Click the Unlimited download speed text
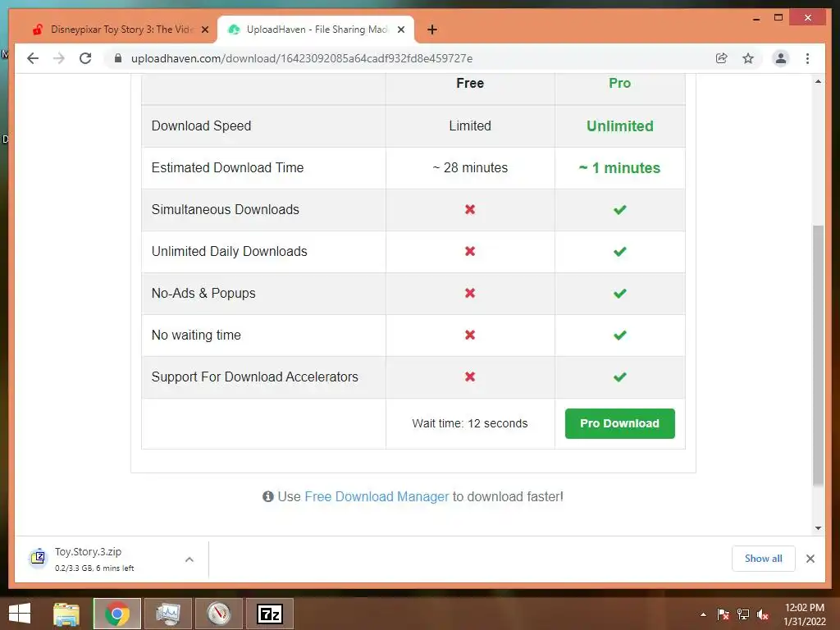Image resolution: width=840 pixels, height=630 pixels. 620,126
